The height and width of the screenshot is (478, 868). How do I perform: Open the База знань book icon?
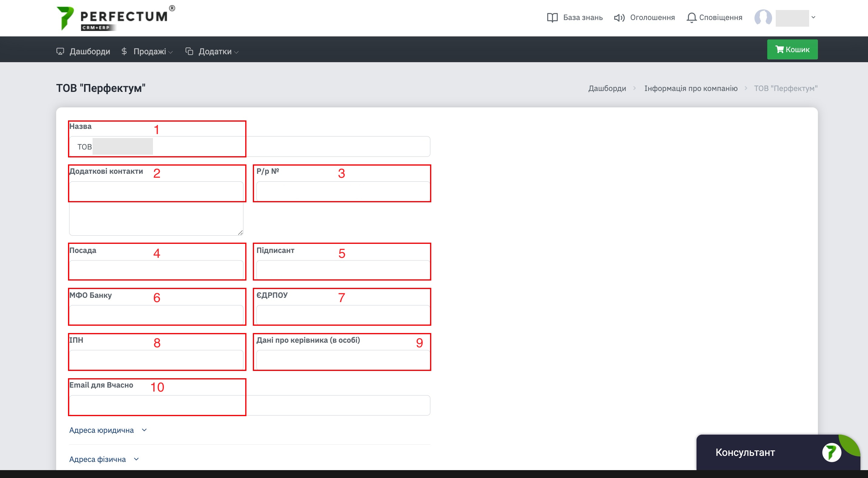coord(552,18)
